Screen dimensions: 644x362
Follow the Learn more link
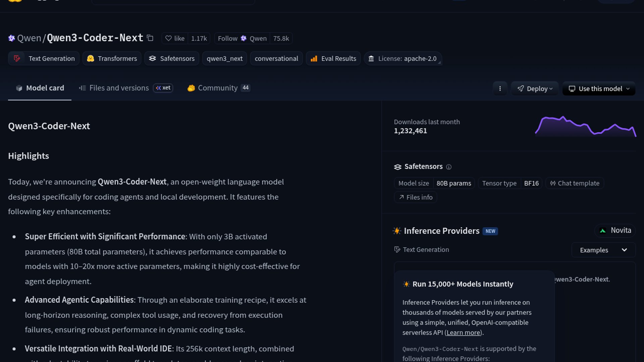pyautogui.click(x=463, y=333)
